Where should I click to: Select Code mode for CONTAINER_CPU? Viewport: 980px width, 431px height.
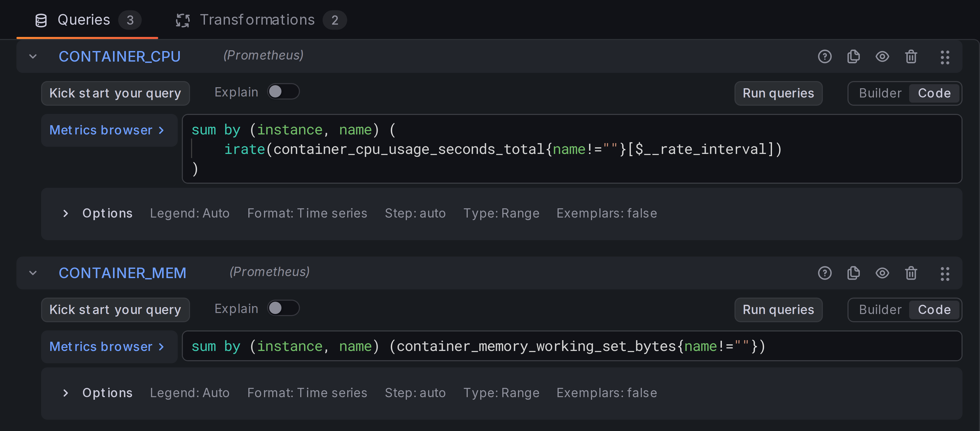click(934, 93)
